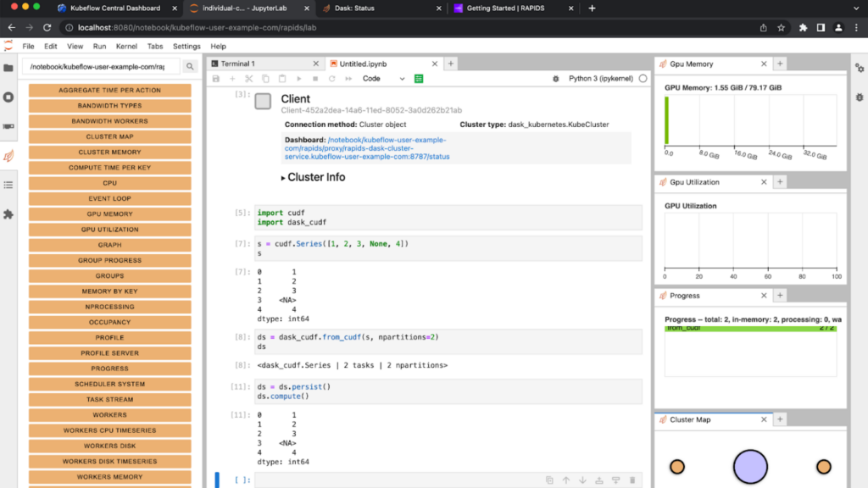Restart kernel and run all cells icon
The image size is (868, 488).
tap(348, 79)
